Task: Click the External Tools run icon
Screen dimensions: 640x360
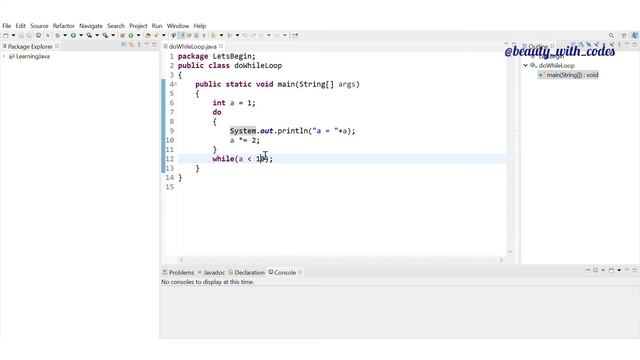Action: [105, 36]
